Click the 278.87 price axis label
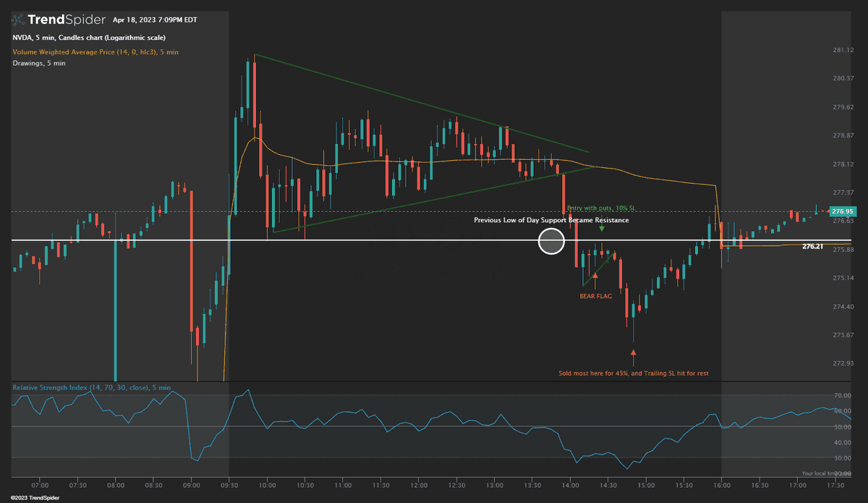 pos(842,135)
